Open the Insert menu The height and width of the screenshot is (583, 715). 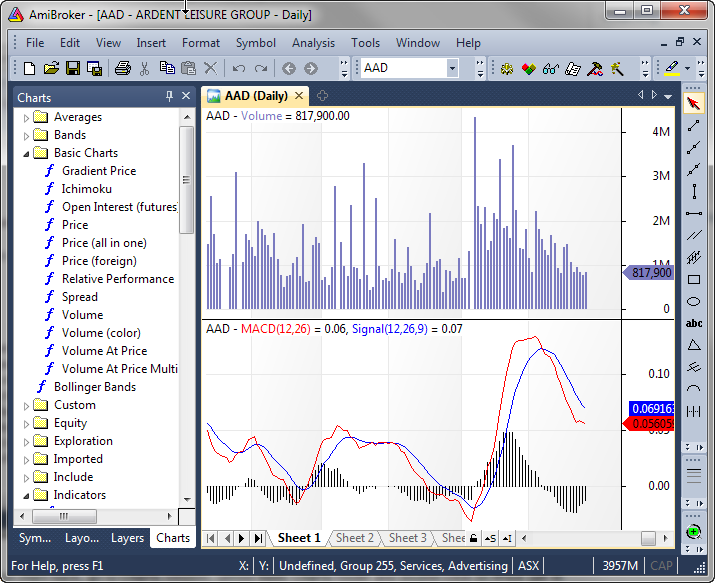coord(151,43)
